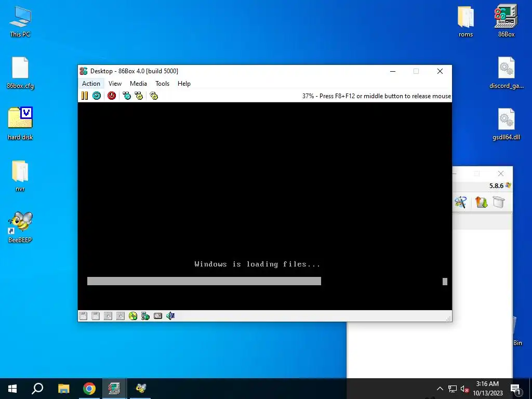Open the Media menu

[x=138, y=84]
